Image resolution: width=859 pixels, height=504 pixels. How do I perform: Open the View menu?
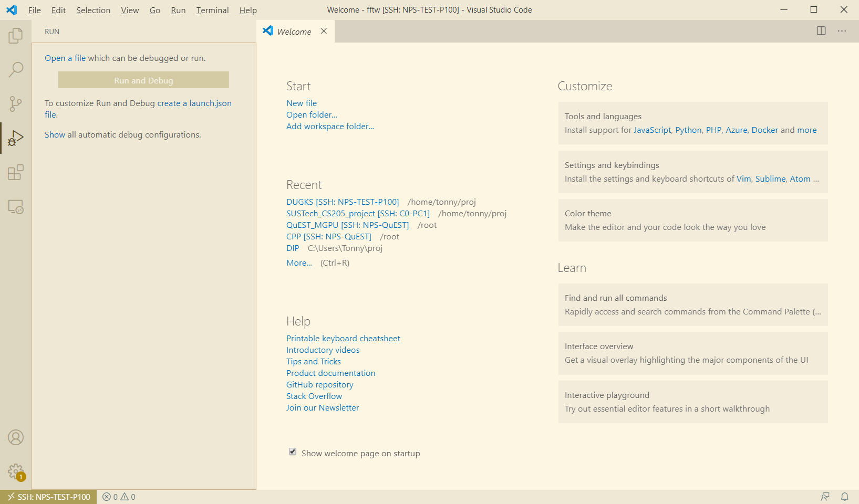point(130,10)
